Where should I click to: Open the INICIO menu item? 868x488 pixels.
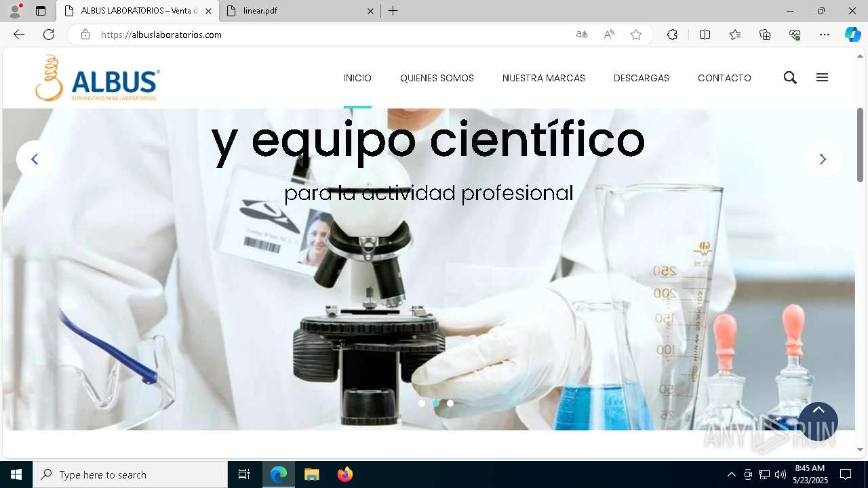pyautogui.click(x=357, y=78)
